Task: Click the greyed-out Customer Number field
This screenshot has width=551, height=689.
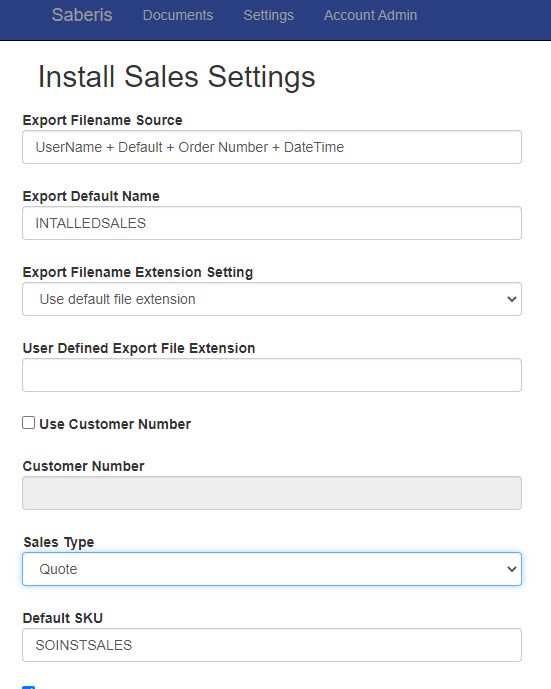Action: tap(272, 493)
